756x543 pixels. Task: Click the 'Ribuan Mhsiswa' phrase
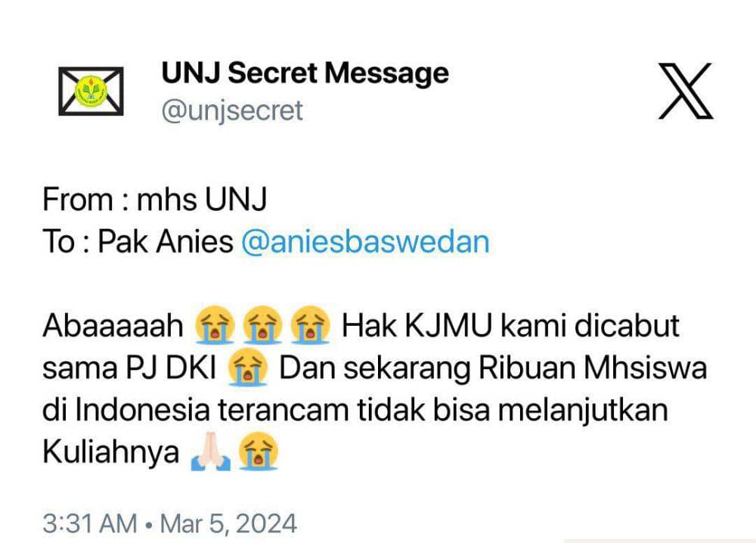tap(593, 368)
